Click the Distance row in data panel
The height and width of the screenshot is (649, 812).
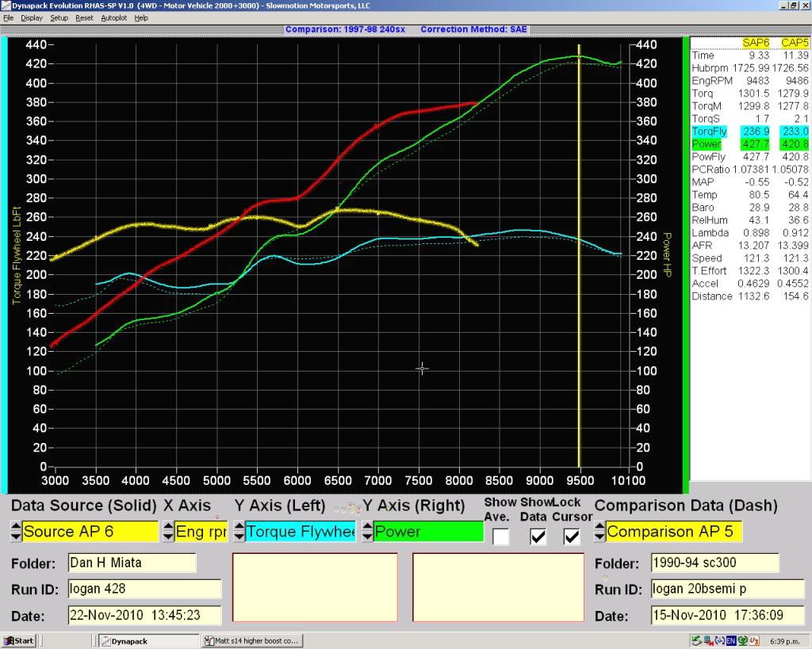tap(750, 296)
